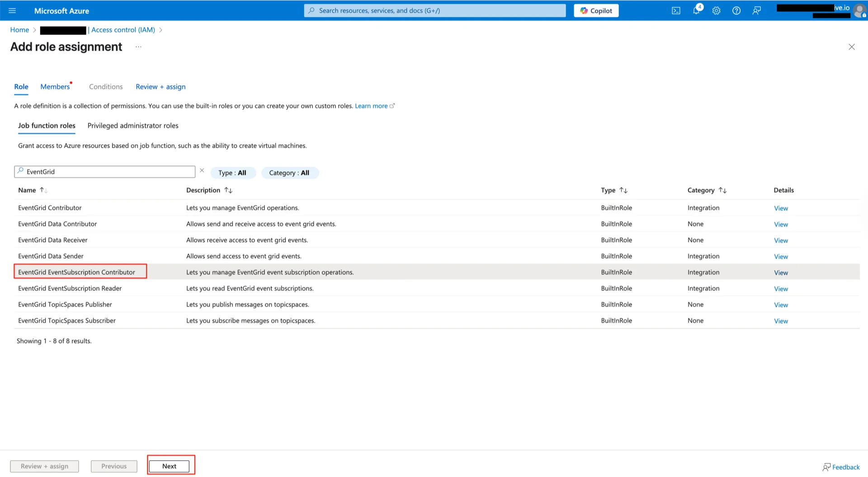Open the ellipsis menu beside Add role assignment
The width and height of the screenshot is (868, 477).
138,47
